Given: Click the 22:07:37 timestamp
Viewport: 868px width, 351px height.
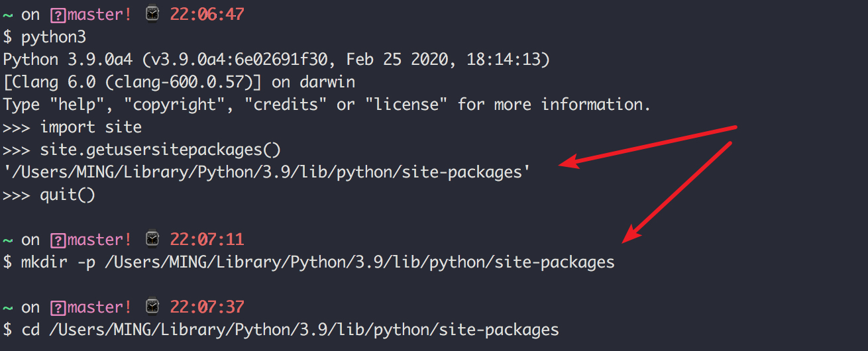Looking at the screenshot, I should (x=207, y=307).
